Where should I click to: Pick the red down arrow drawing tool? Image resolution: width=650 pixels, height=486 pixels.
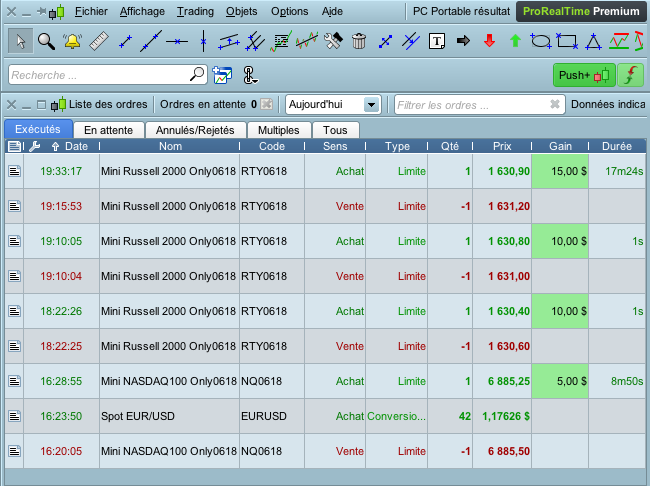pos(489,41)
